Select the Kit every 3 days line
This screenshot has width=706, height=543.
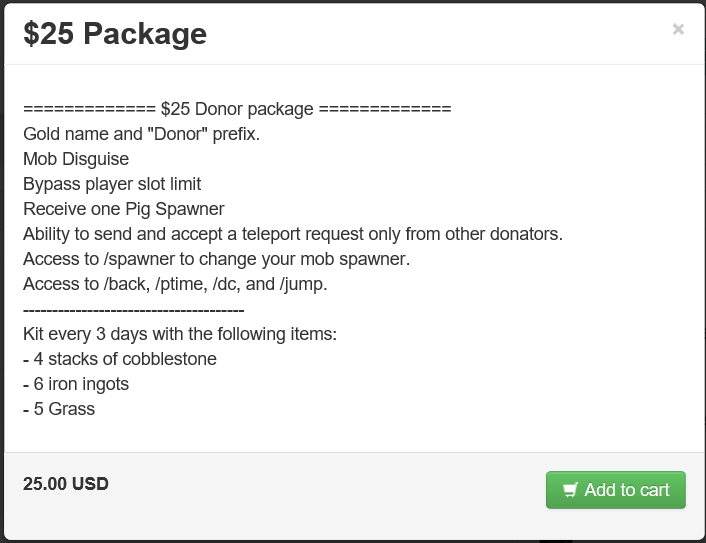180,334
